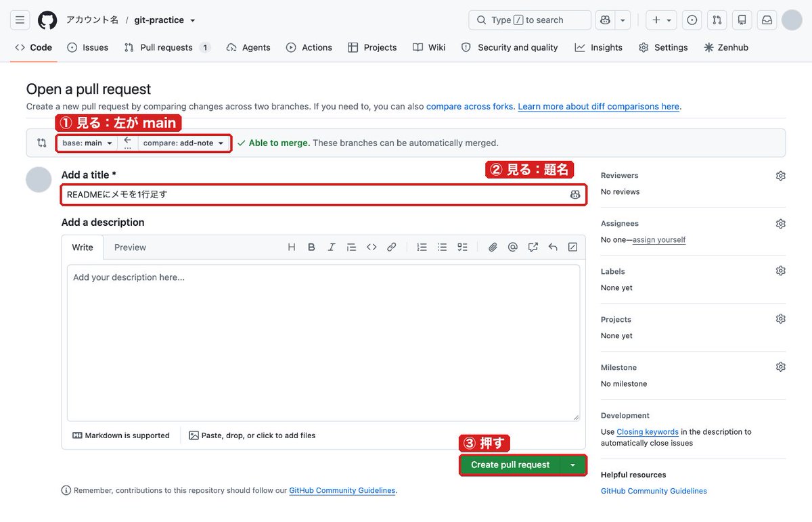
Task: Insert an unordered bullet list
Action: pos(442,247)
